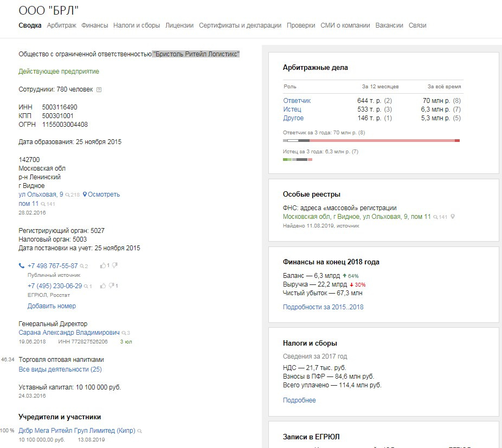Open Другое arbitration cases link
The image size is (502, 448).
pyautogui.click(x=293, y=118)
